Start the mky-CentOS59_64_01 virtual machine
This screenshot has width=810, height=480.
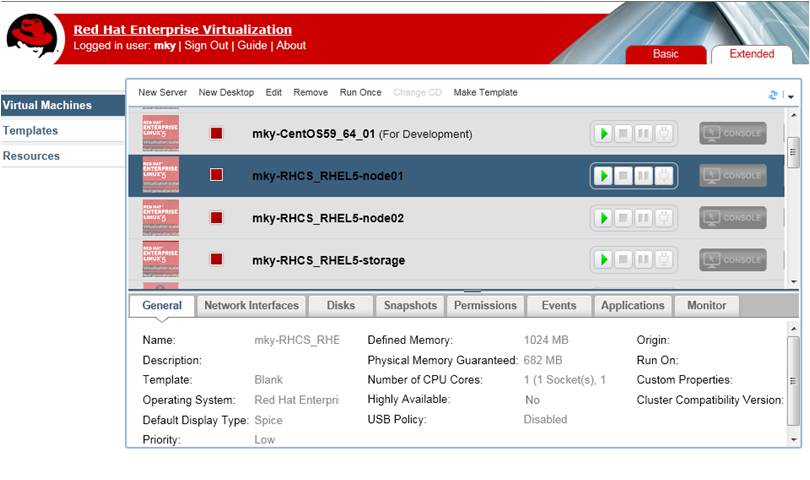(603, 134)
